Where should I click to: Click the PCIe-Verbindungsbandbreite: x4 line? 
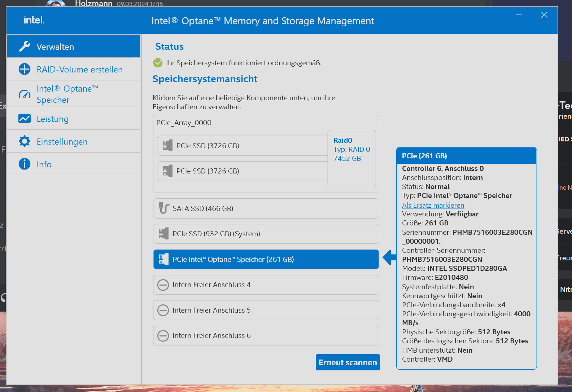pos(454,305)
